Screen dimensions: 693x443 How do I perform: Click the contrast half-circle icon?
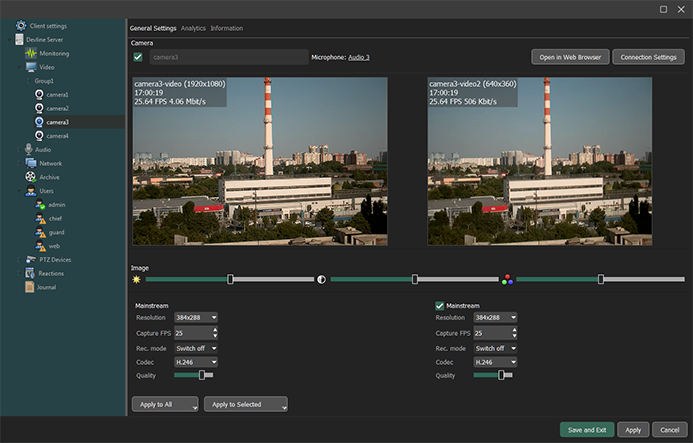pyautogui.click(x=321, y=279)
